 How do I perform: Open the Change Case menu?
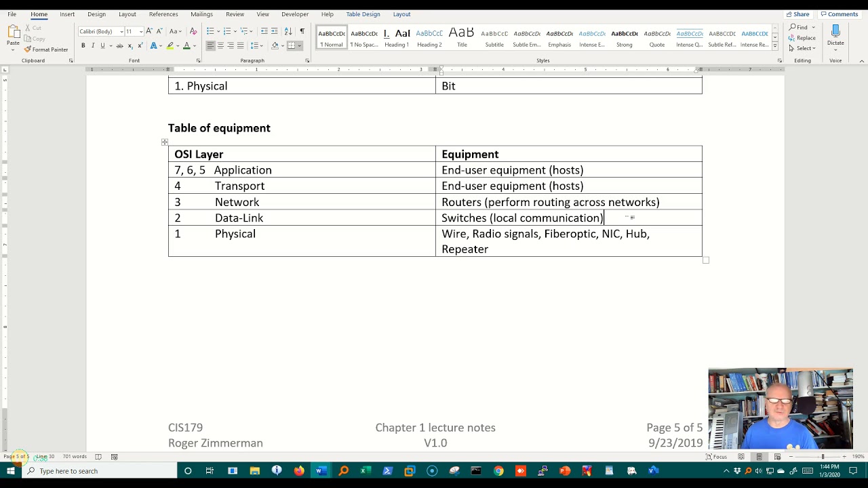pyautogui.click(x=175, y=31)
